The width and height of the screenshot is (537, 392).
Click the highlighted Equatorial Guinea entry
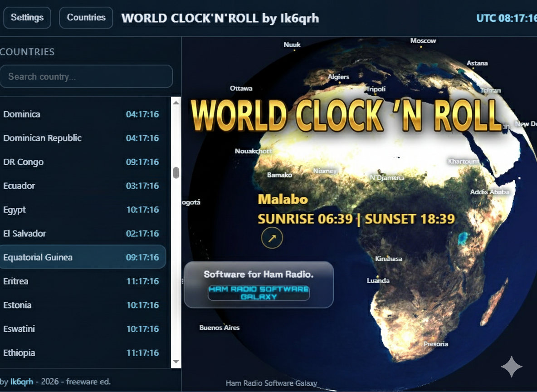click(x=82, y=256)
